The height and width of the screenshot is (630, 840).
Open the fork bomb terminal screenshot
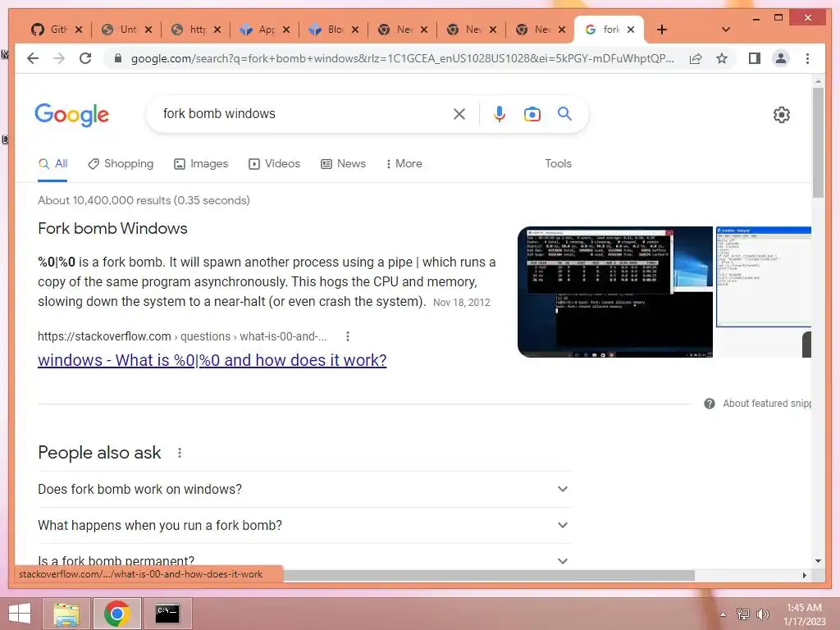tap(615, 292)
